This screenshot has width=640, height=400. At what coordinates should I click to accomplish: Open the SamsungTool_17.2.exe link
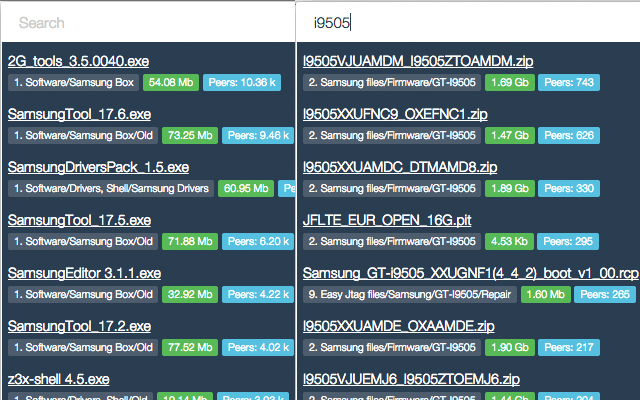[79, 327]
